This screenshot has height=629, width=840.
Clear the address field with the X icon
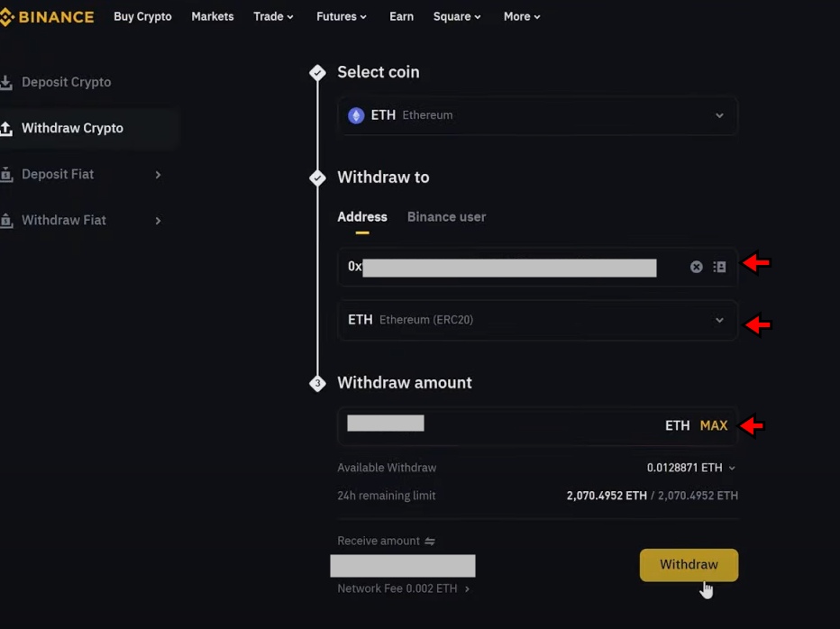tap(695, 267)
